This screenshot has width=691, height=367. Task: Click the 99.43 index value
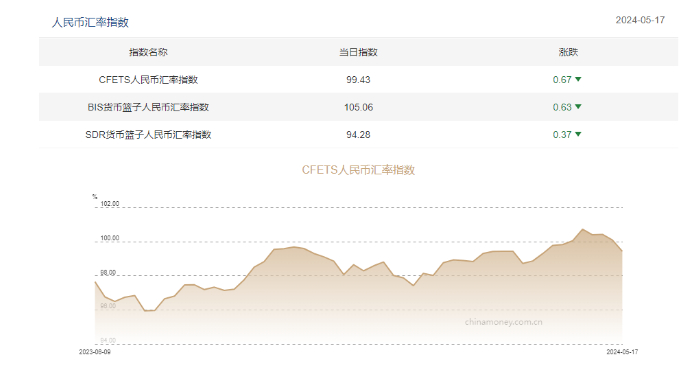(358, 80)
